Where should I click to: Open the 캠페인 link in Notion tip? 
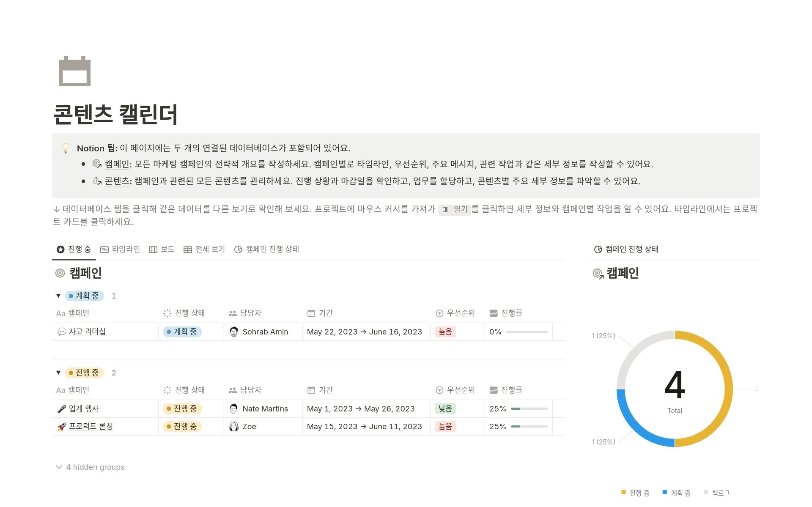(x=117, y=164)
